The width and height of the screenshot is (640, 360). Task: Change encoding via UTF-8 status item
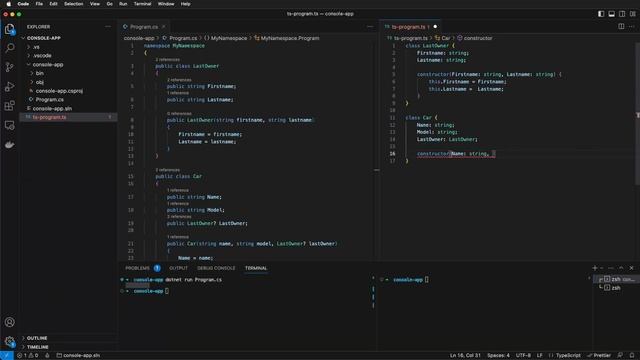coord(523,356)
